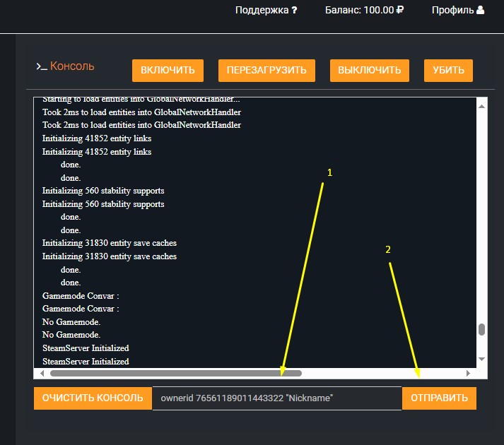Image resolution: width=504 pixels, height=445 pixels.
Task: Click the console prompt icon beside Консоль
Action: (42, 66)
